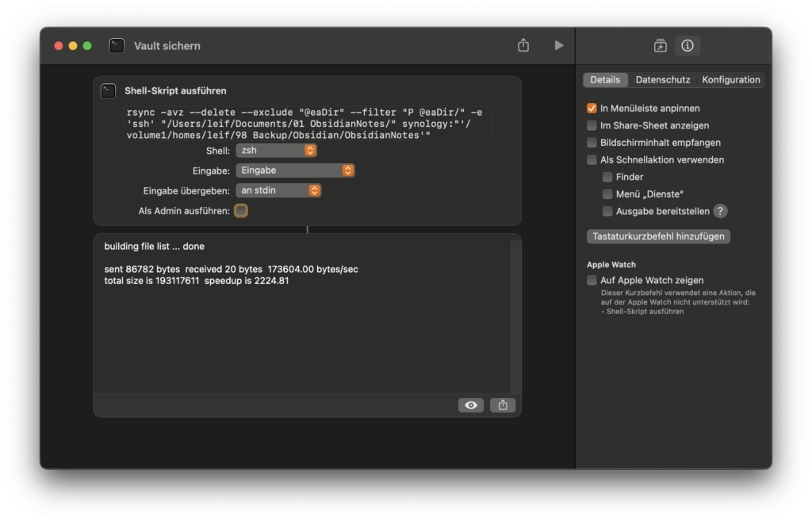The width and height of the screenshot is (812, 522).
Task: Open help for Ausgabe bereitstellen
Action: (720, 211)
